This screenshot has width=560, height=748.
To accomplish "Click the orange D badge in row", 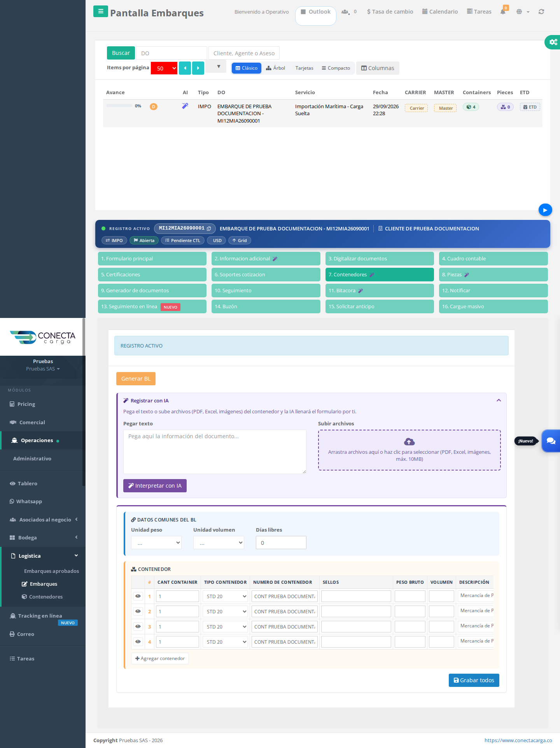I will [x=154, y=106].
